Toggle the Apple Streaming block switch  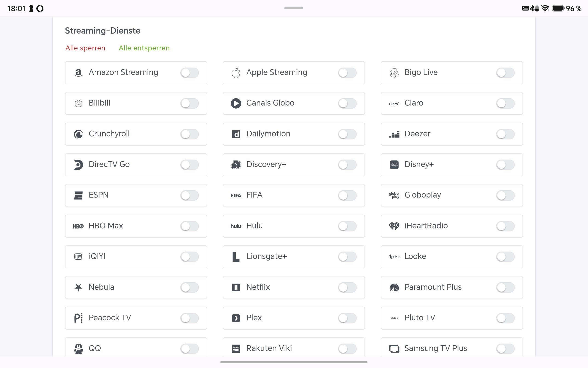[x=347, y=73]
